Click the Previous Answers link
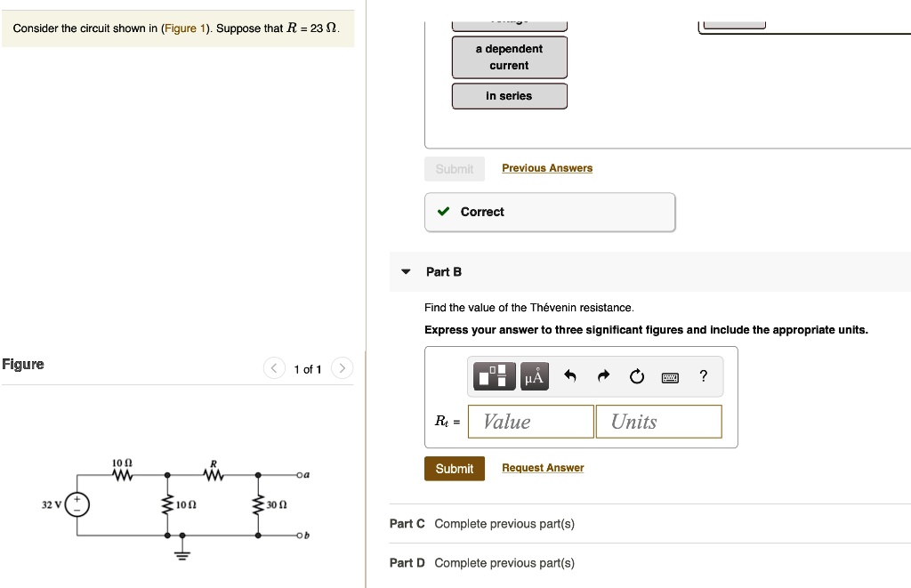This screenshot has width=911, height=588. [547, 167]
